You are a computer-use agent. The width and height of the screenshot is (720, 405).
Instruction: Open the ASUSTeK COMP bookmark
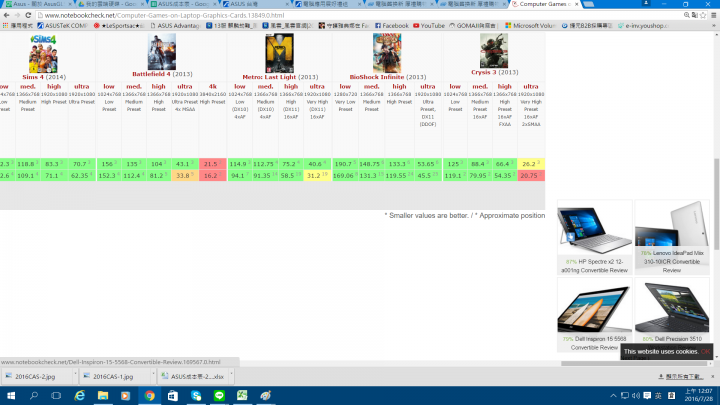tap(62, 26)
